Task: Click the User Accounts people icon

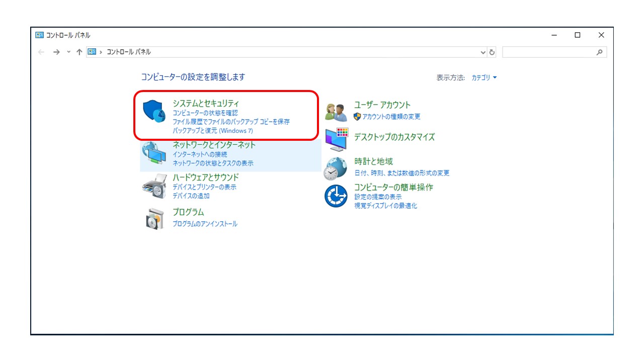Action: coord(336,112)
